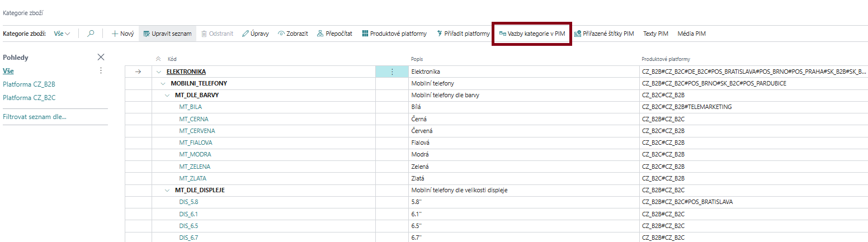Run the Přepočítat hierarchy action

[334, 34]
